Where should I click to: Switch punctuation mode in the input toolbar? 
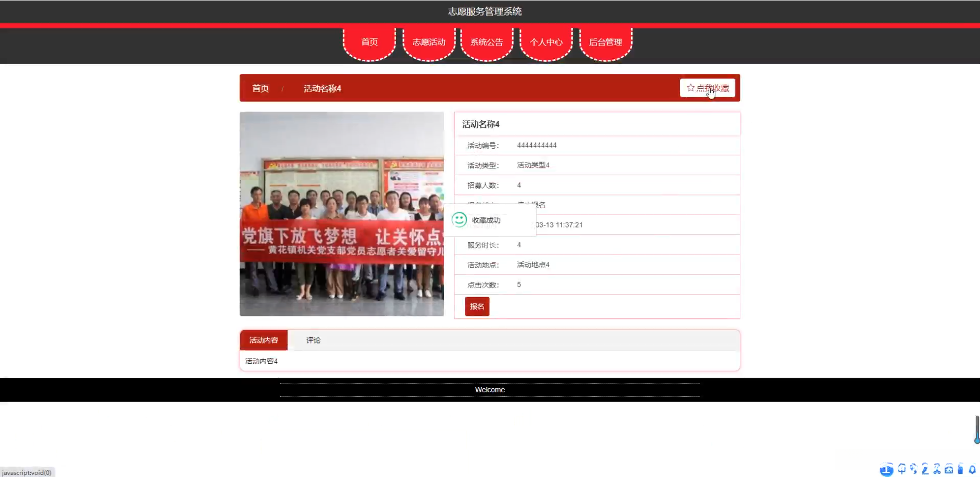(x=913, y=469)
